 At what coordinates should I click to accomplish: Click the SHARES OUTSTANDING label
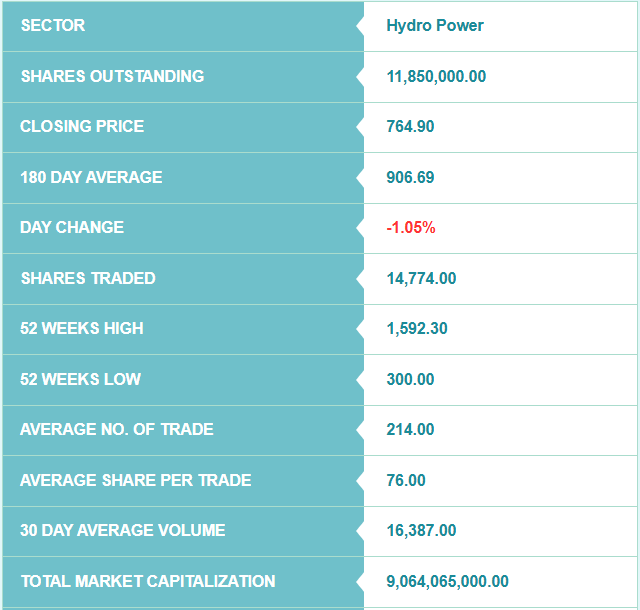[112, 76]
